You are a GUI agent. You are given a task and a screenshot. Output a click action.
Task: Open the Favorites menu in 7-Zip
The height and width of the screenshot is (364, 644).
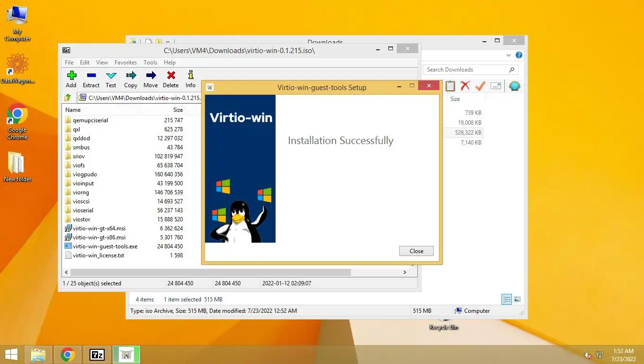coord(125,63)
